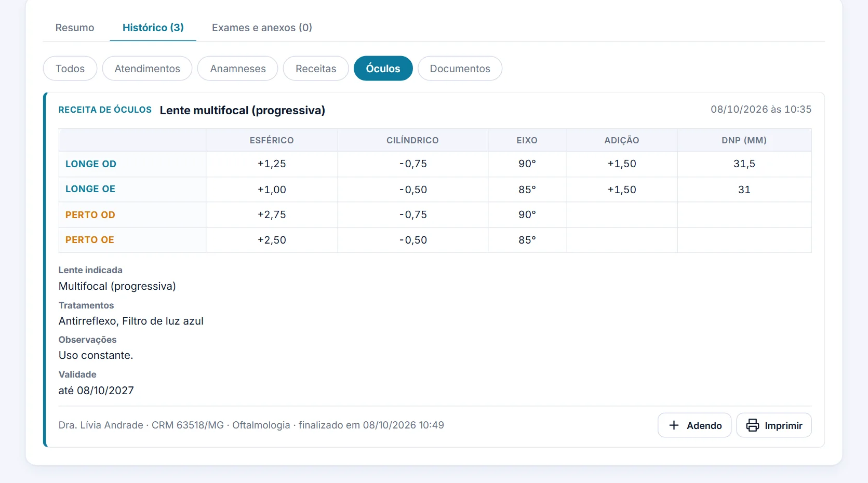868x483 pixels.
Task: Select the LONGE OD row label
Action: point(91,164)
